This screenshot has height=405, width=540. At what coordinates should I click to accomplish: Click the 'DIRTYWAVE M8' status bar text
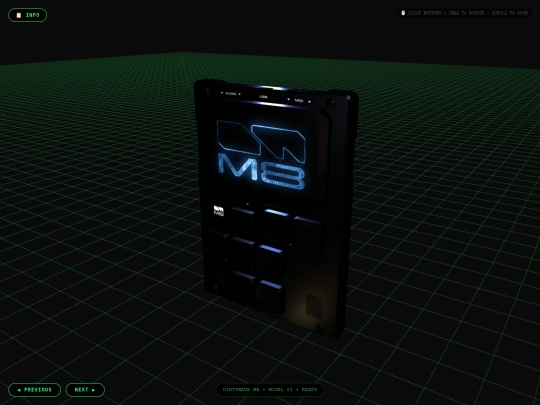[241, 390]
